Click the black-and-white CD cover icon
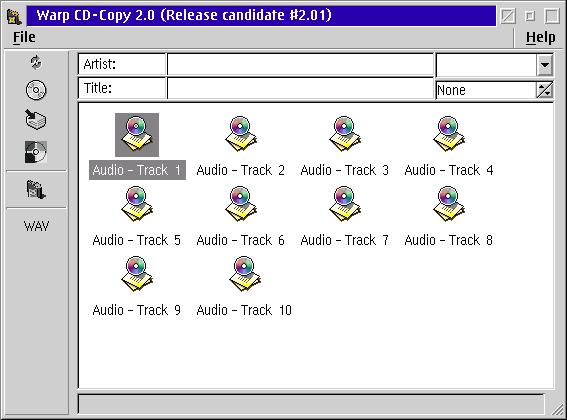The width and height of the screenshot is (567, 420). coord(35,152)
